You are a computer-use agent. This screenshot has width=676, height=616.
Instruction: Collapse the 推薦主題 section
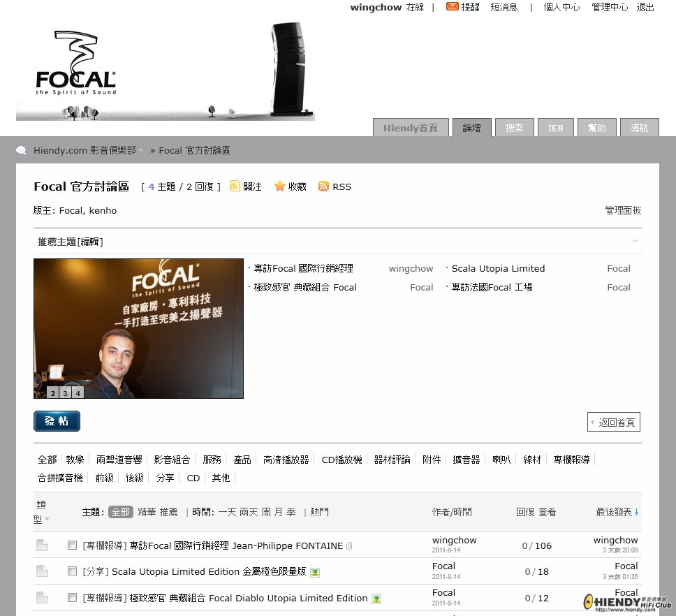[x=635, y=241]
